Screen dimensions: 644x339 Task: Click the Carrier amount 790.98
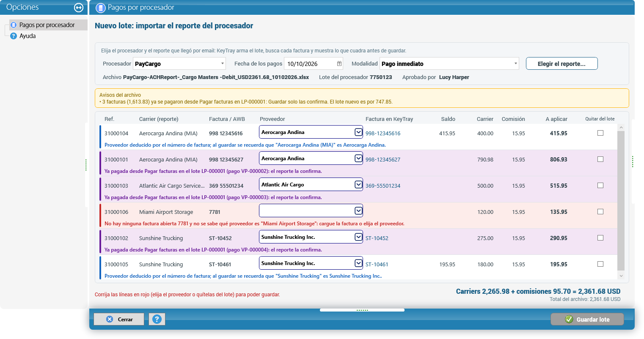(485, 159)
